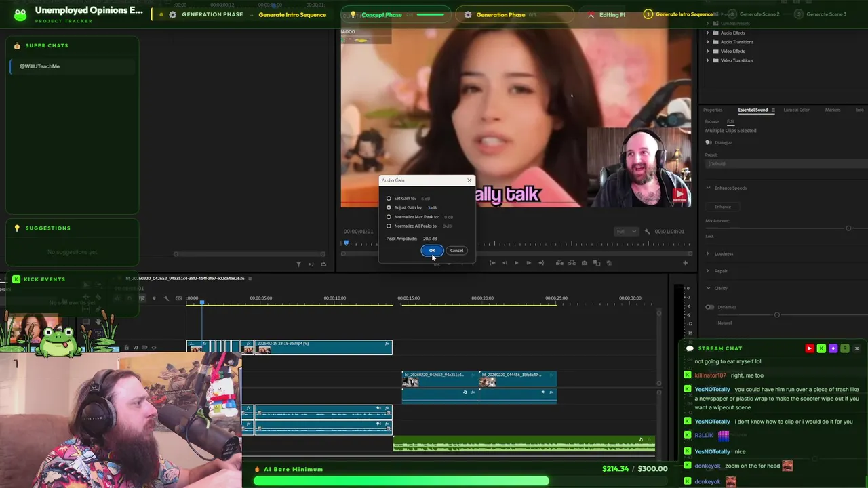The image size is (868, 488).
Task: Open the timeline sequence panel menu icon
Action: click(x=250, y=278)
